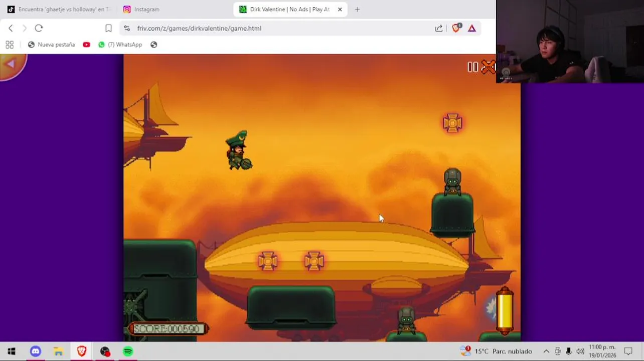Open Brave Rewards triangle icon

pyautogui.click(x=472, y=28)
